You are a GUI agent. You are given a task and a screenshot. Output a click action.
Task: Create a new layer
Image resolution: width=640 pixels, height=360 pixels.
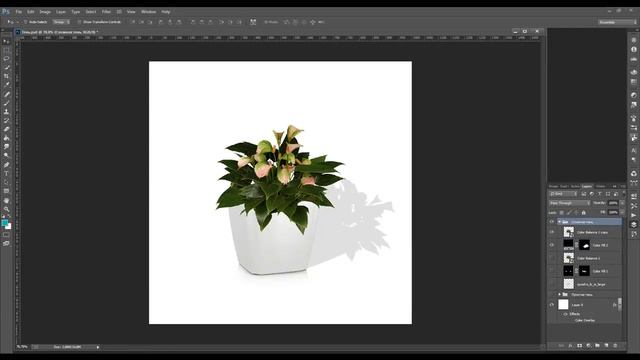tap(606, 346)
